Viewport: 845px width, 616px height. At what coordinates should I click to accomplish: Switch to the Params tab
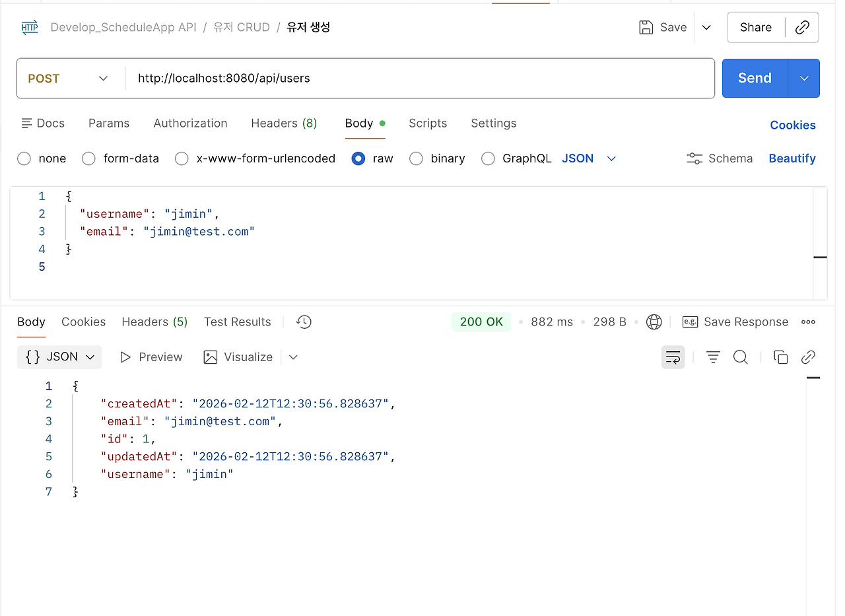109,123
